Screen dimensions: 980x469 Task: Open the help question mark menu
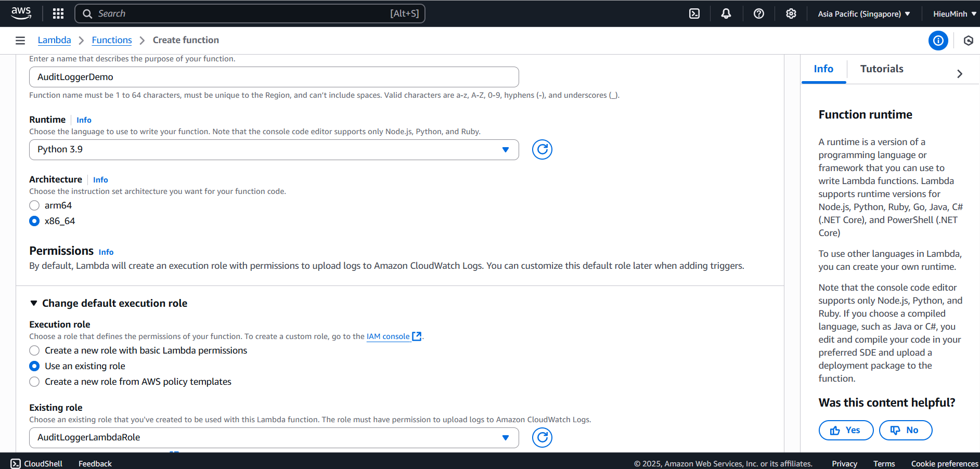(759, 14)
